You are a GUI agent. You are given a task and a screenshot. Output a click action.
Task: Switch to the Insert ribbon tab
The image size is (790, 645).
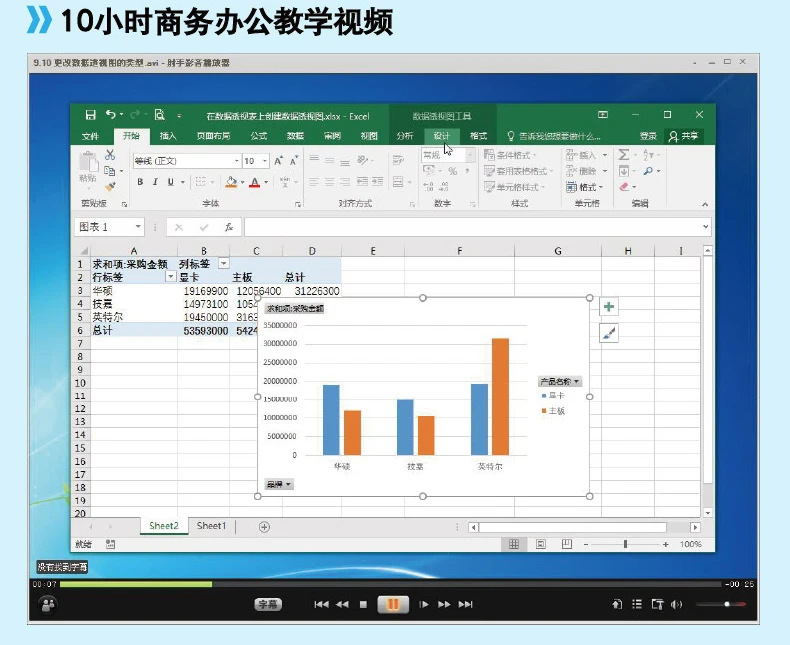168,136
